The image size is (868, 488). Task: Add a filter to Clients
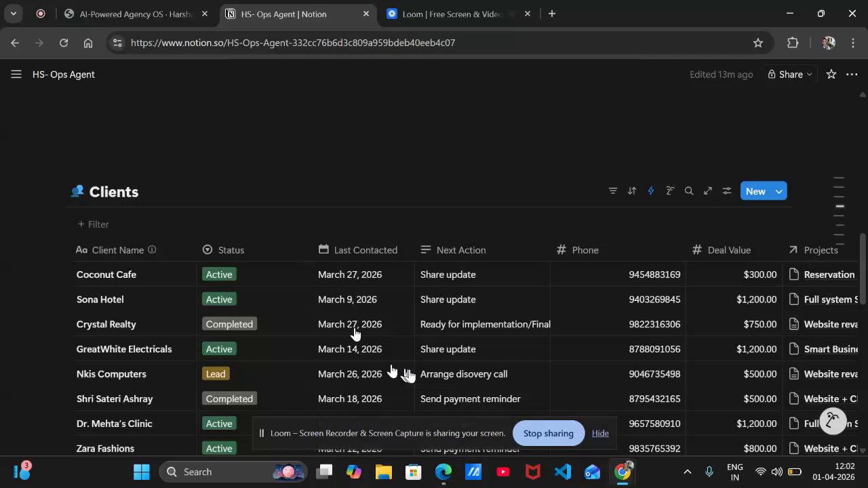click(93, 224)
